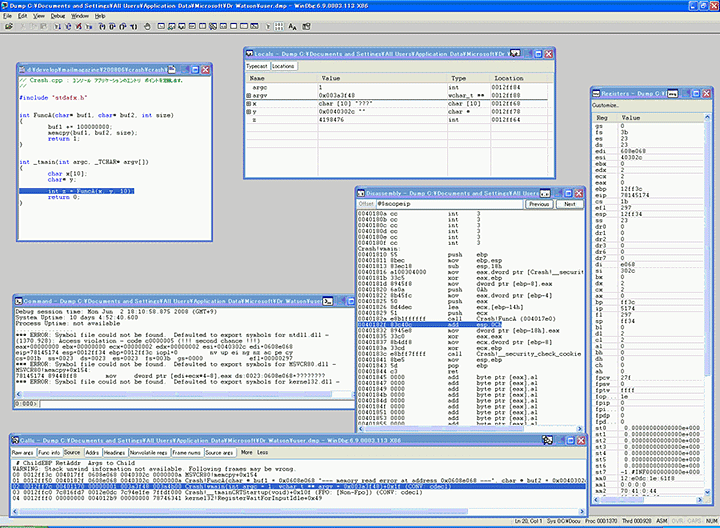Image resolution: width=720 pixels, height=528 pixels.
Task: Click the Step Out toolbar icon
Action: [123, 27]
